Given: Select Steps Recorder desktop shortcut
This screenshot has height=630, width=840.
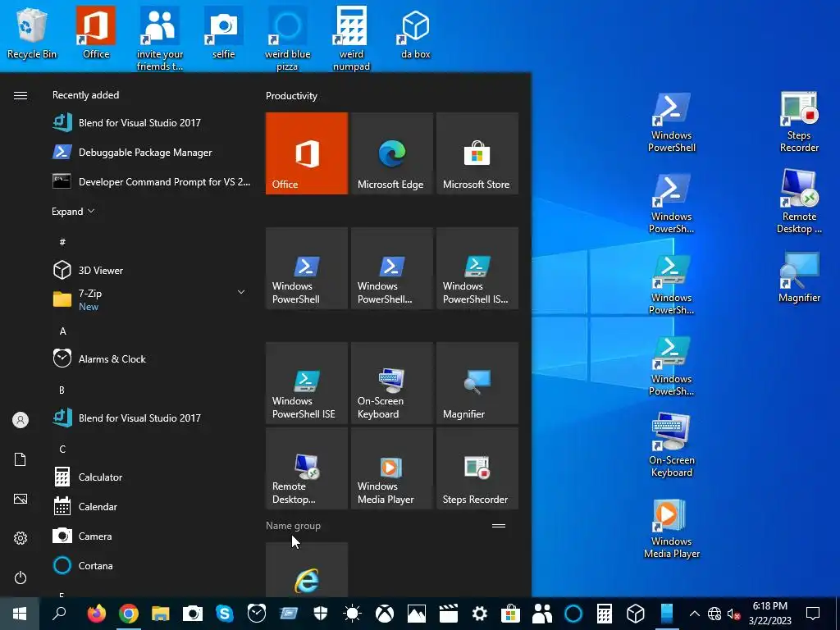Looking at the screenshot, I should (799, 122).
